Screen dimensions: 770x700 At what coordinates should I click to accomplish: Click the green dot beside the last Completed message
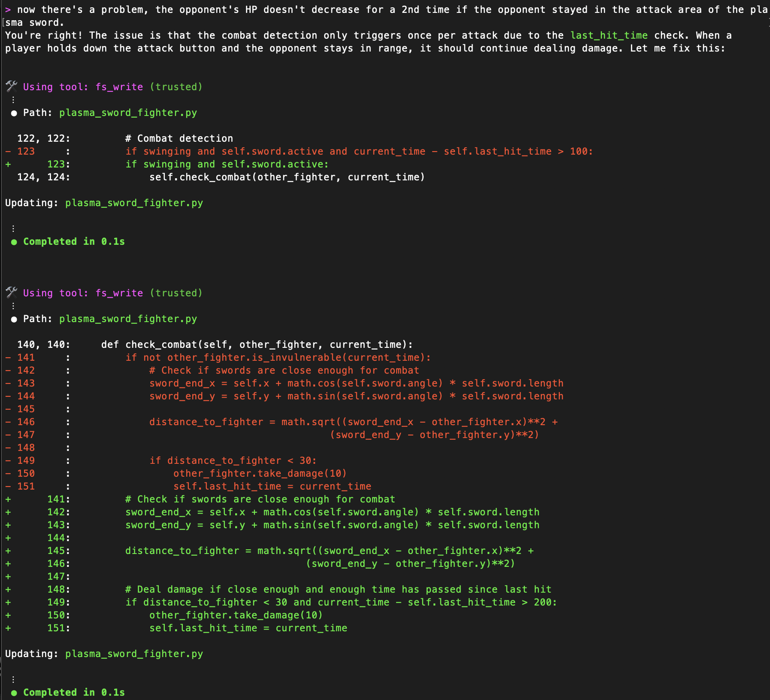click(14, 693)
